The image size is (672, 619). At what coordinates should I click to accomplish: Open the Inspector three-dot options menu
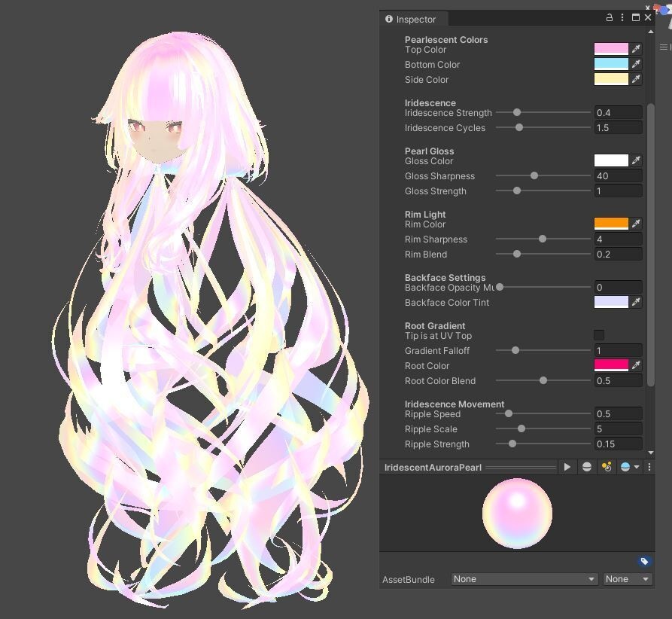(622, 17)
